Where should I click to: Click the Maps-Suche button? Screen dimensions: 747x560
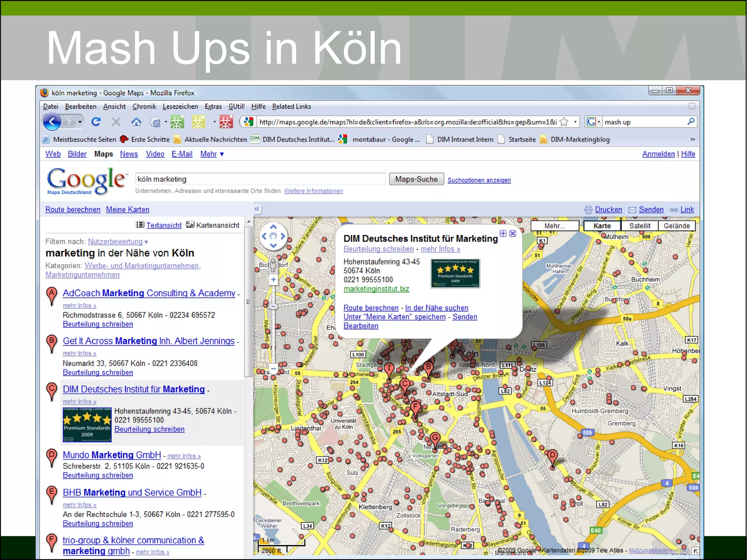click(x=416, y=179)
